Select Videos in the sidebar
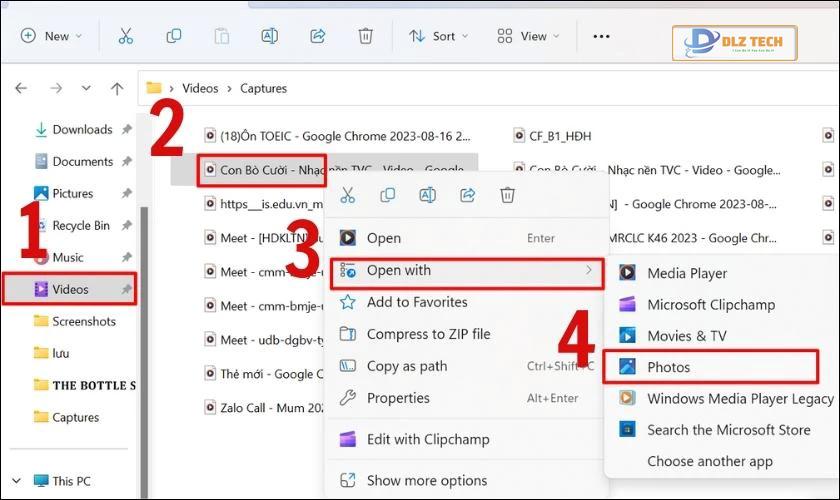This screenshot has width=840, height=500. click(70, 289)
